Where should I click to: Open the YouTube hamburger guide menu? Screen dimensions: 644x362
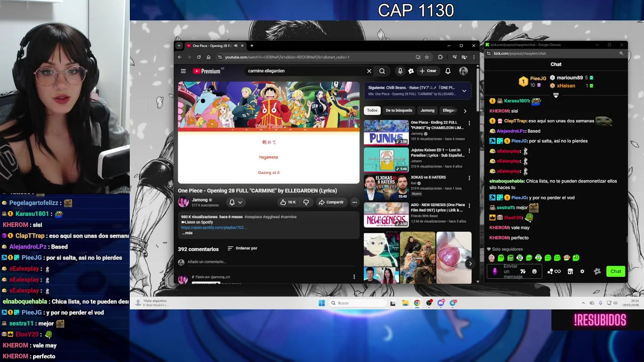[x=183, y=71]
